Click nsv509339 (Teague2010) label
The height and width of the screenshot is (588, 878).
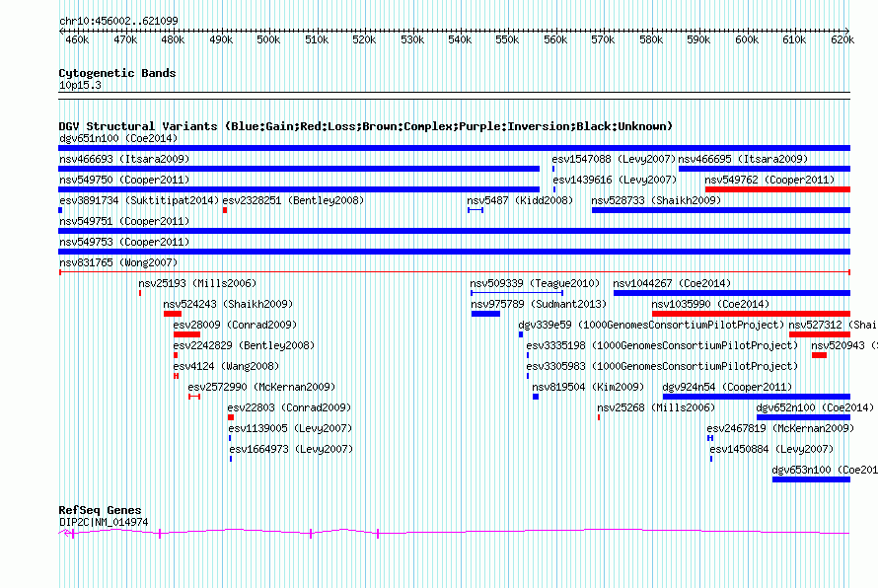(535, 283)
